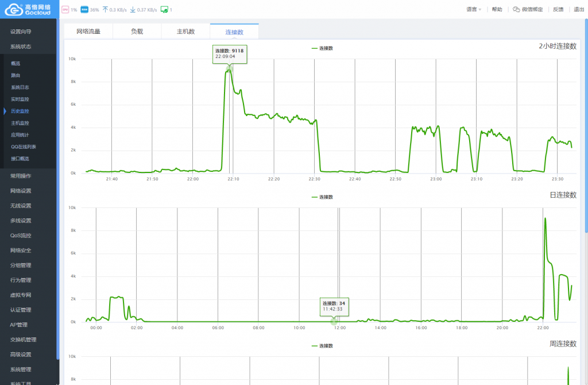Click the 周连接数 chart title
The width and height of the screenshot is (588, 385).
(563, 344)
